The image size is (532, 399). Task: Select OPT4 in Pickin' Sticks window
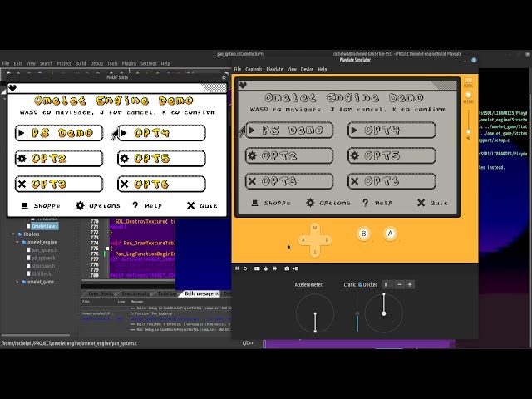[x=161, y=133]
